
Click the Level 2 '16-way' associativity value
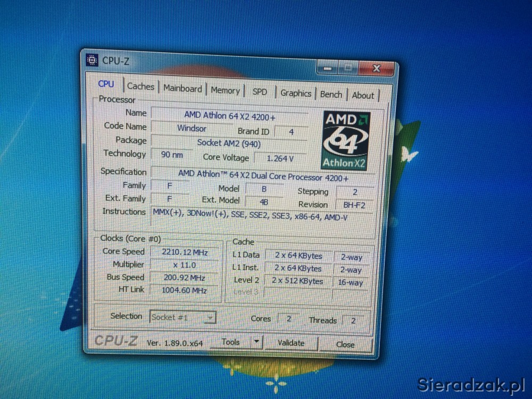tap(351, 282)
